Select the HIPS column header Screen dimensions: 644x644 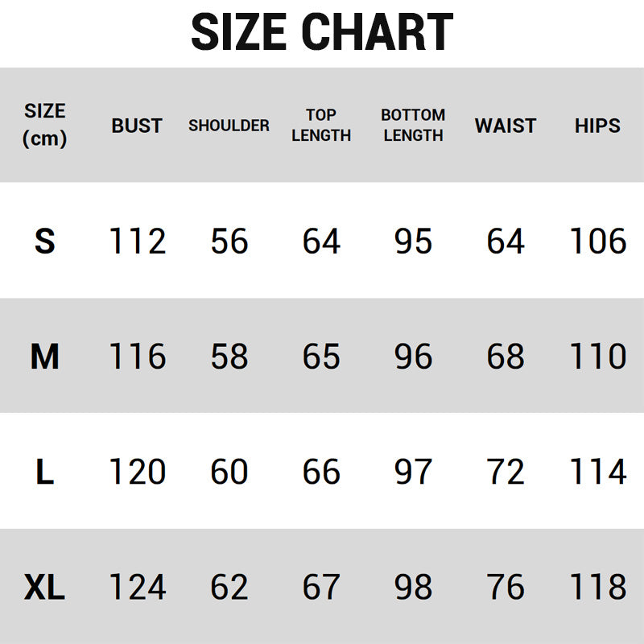[x=597, y=126]
